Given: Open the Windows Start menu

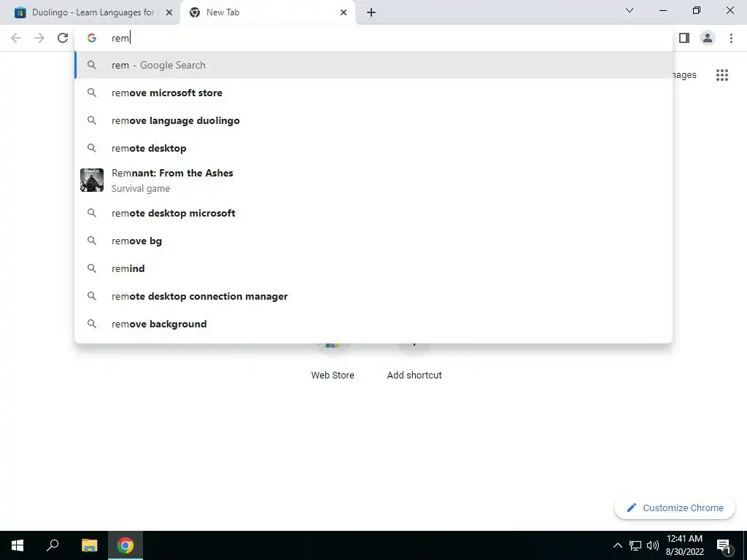Looking at the screenshot, I should (18, 545).
